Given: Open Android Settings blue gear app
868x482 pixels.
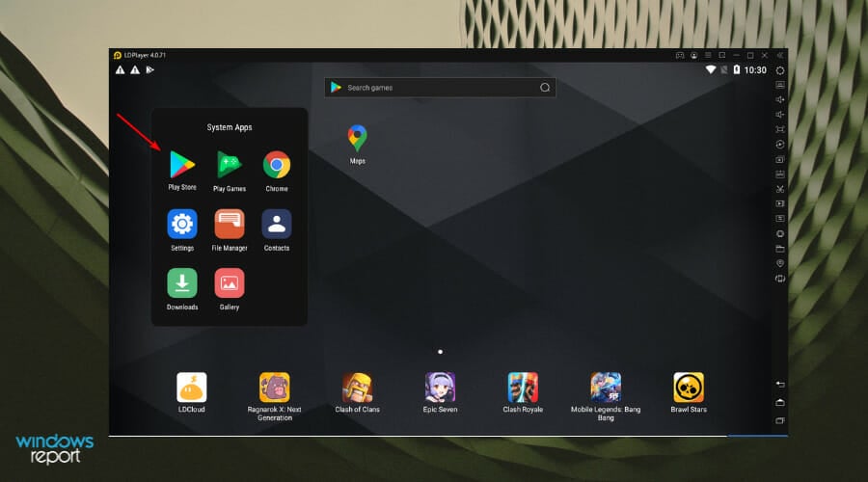Looking at the screenshot, I should click(x=182, y=224).
